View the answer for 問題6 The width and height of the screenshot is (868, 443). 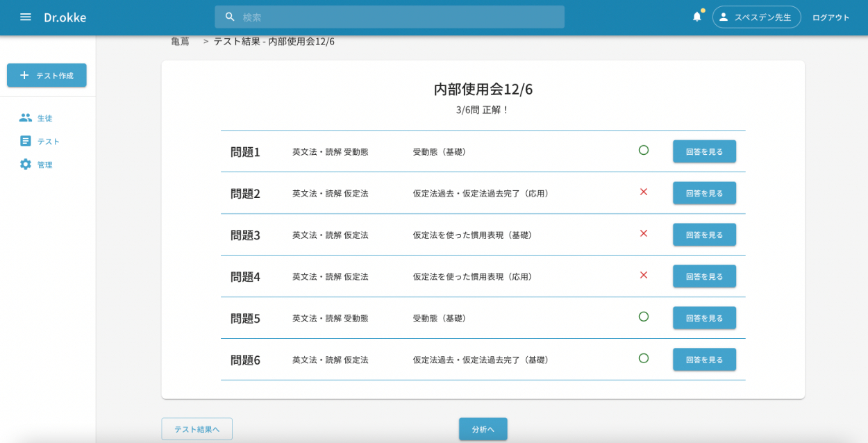704,360
